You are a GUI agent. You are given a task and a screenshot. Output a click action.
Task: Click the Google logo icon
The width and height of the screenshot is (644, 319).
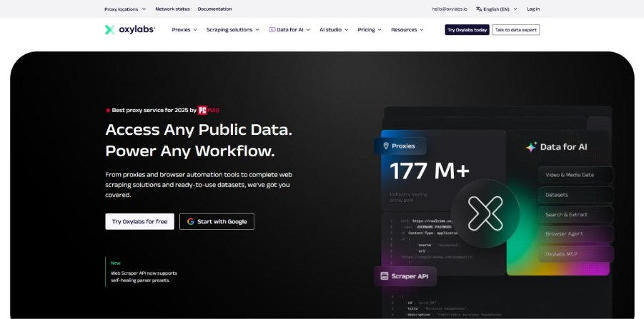coord(191,221)
